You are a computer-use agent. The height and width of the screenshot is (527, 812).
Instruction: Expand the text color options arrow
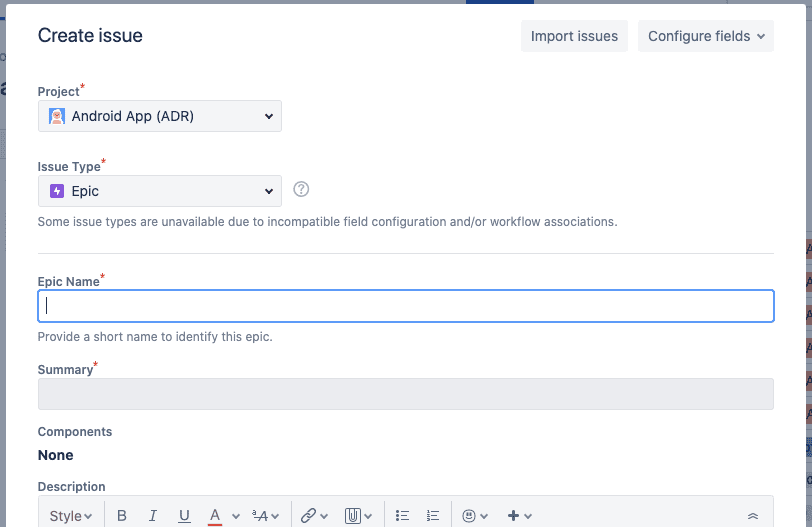tap(236, 516)
